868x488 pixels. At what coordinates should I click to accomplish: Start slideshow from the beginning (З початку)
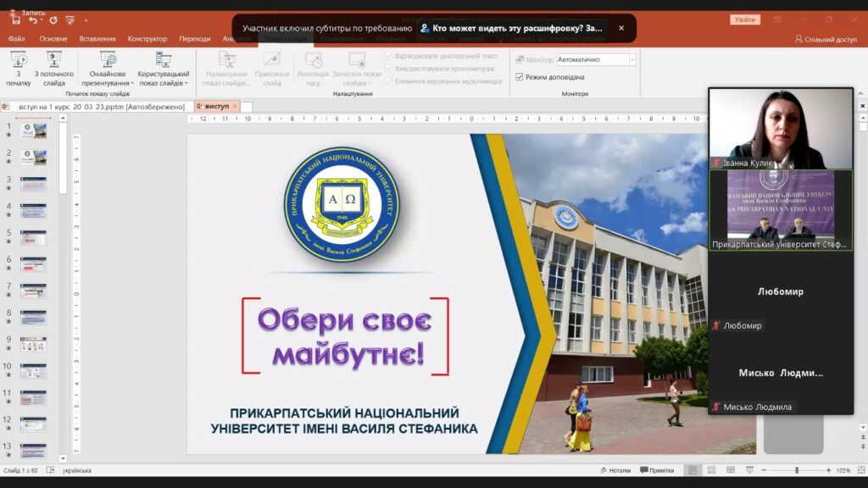[x=18, y=68]
